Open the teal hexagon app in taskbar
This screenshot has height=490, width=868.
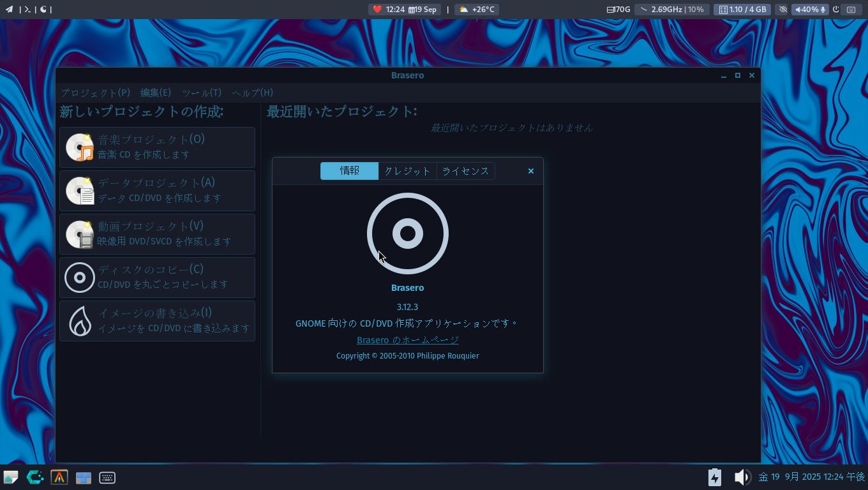[35, 477]
